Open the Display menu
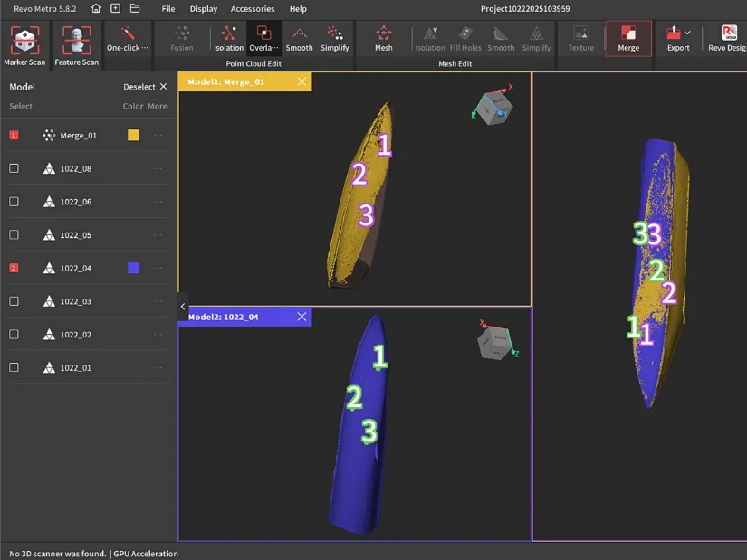Image resolution: width=747 pixels, height=560 pixels. 203,8
